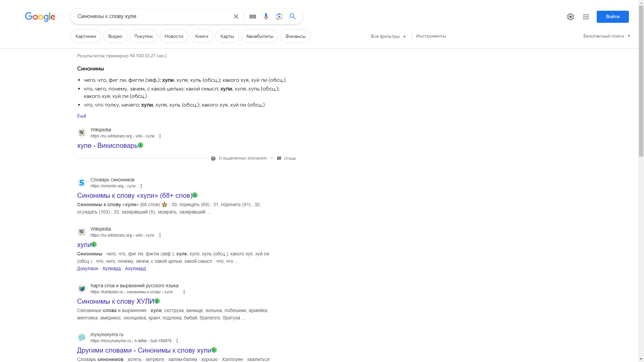This screenshot has width=644, height=362.
Task: Click inside the search input field
Action: pos(153,16)
